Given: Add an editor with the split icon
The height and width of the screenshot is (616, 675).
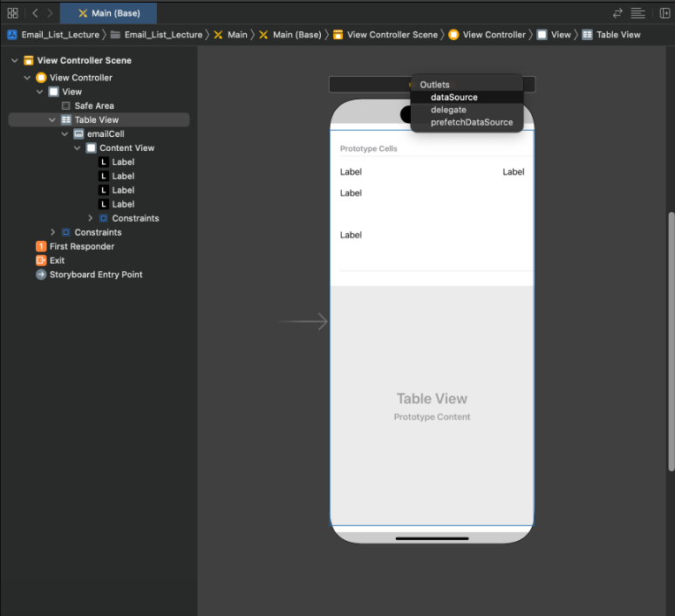Looking at the screenshot, I should (x=665, y=13).
